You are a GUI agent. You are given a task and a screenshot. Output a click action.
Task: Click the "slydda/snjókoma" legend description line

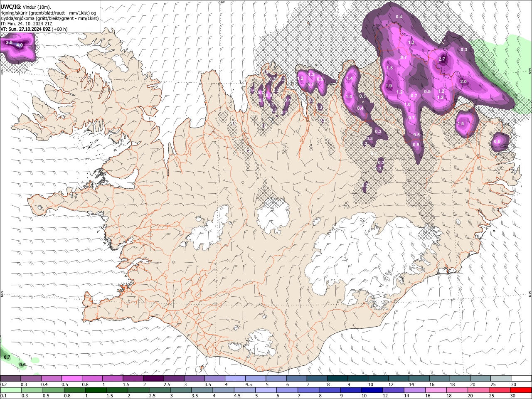(x=49, y=18)
